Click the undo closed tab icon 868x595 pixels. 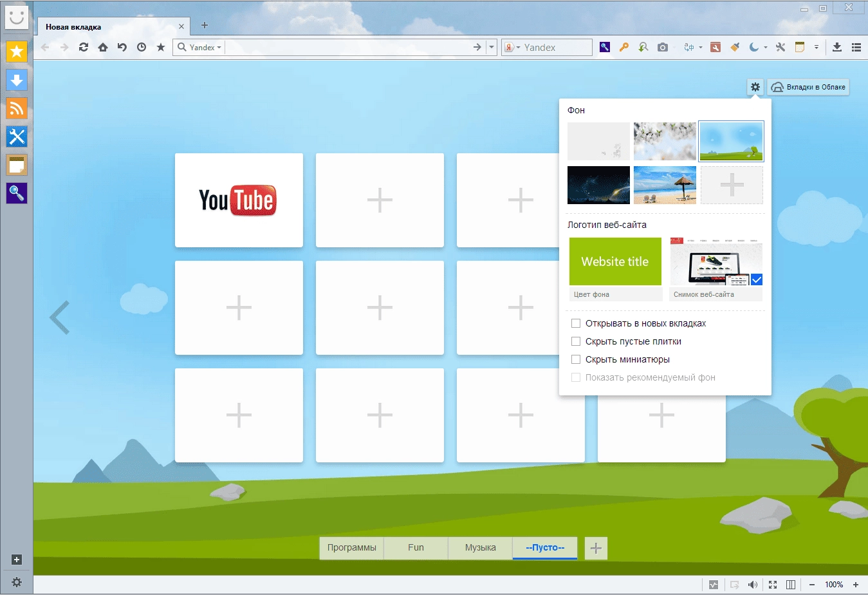point(122,47)
